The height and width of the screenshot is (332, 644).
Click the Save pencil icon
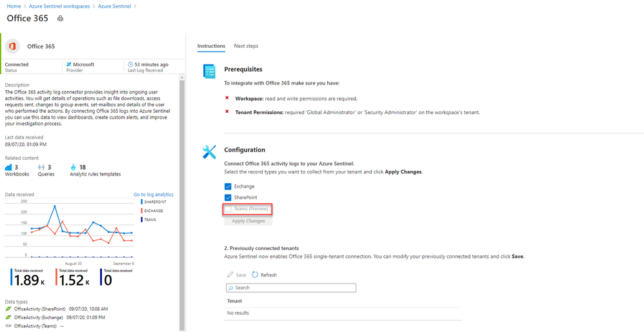tap(230, 275)
